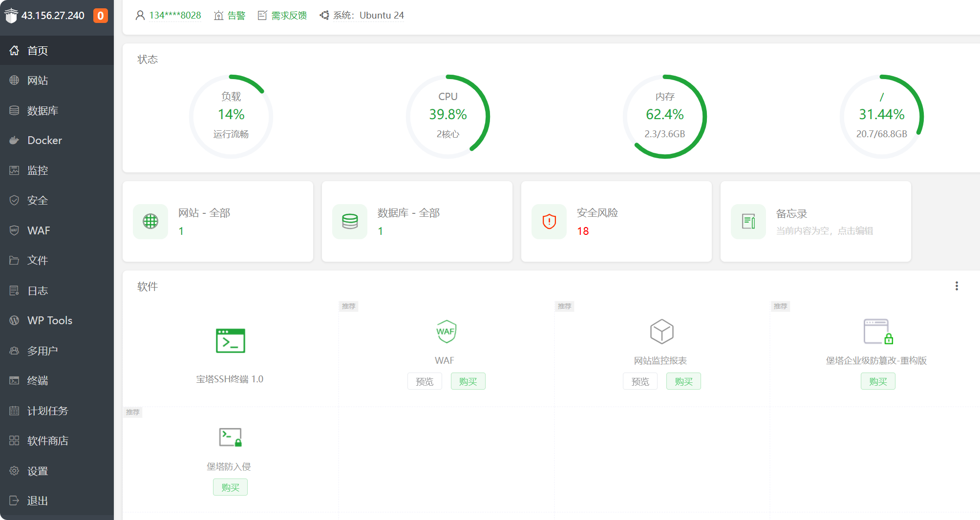Click the orange 0 notification badge
The image size is (980, 520).
[100, 16]
